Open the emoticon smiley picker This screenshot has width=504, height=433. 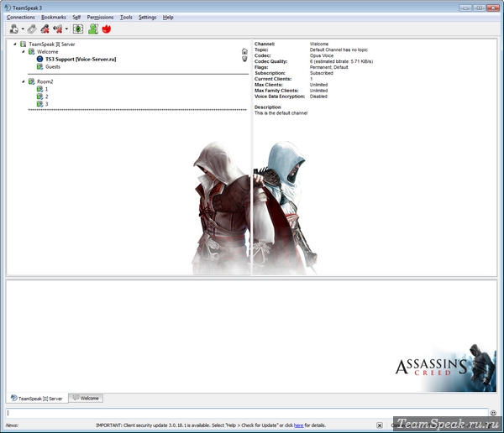tap(493, 413)
